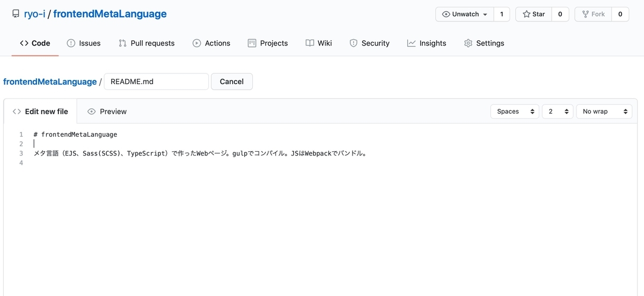Select the Edit new file tab
Image resolution: width=644 pixels, height=296 pixels.
coord(40,112)
